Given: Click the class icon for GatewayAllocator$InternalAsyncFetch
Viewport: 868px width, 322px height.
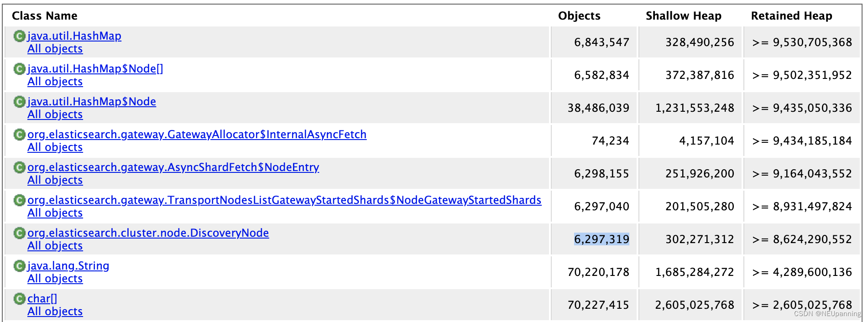Looking at the screenshot, I should coord(19,135).
